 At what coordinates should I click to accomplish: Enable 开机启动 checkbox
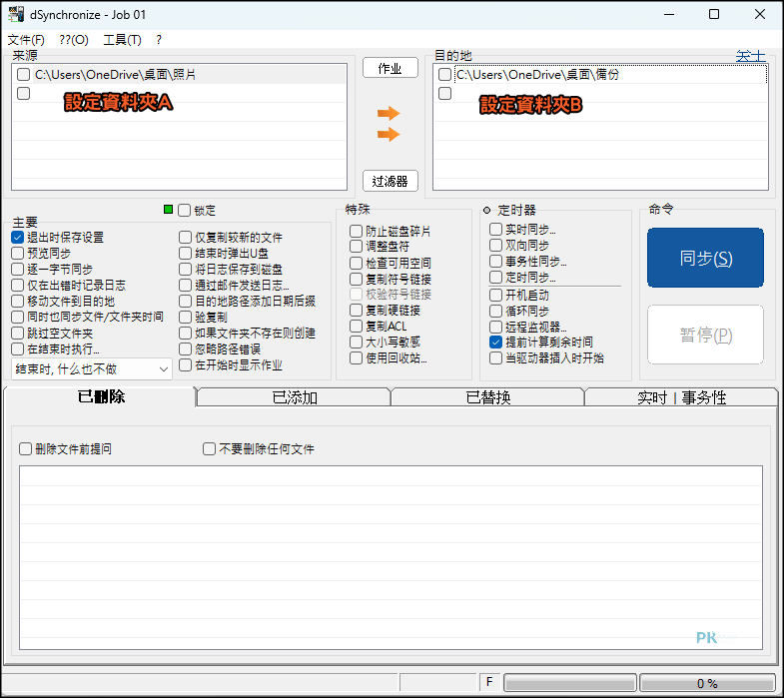tap(496, 295)
